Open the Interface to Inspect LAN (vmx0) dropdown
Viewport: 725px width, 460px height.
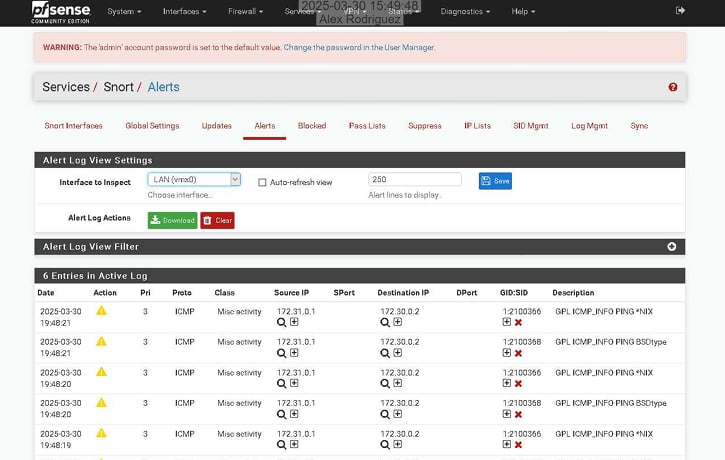pos(194,179)
